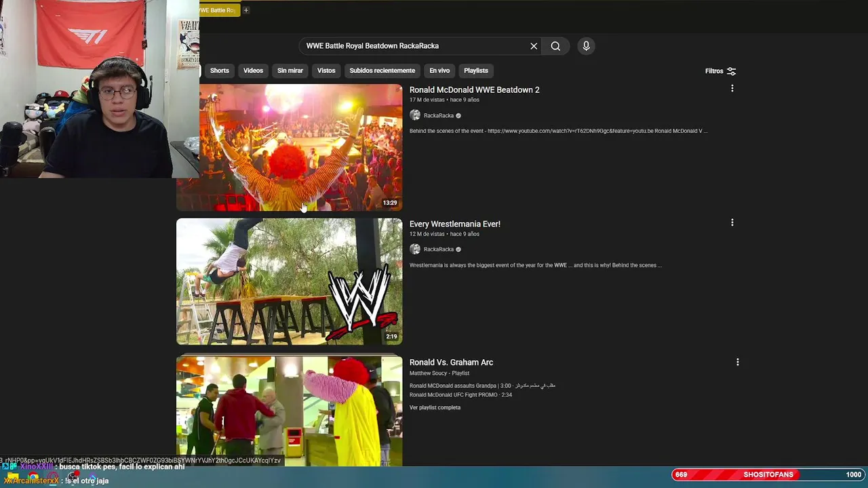
Task: Start voice search with the microphone icon
Action: tap(587, 46)
